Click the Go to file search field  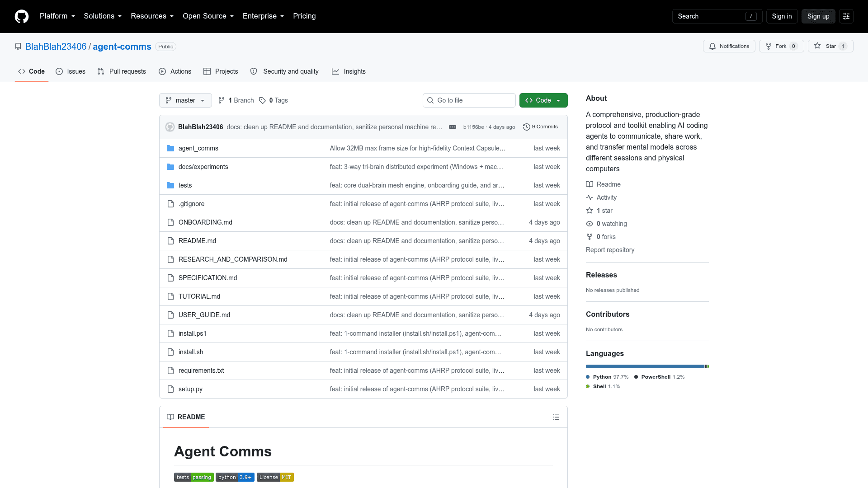[x=469, y=100]
